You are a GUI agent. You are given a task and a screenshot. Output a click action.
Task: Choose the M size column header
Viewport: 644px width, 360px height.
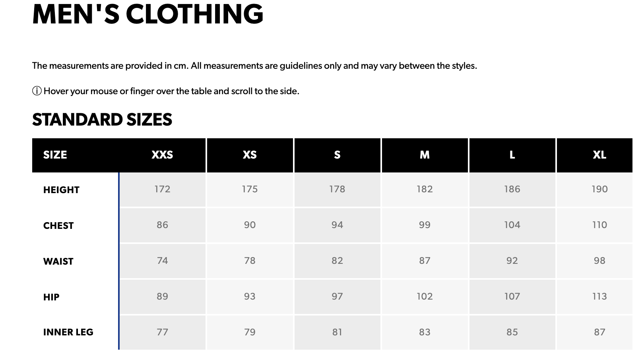[x=425, y=155]
